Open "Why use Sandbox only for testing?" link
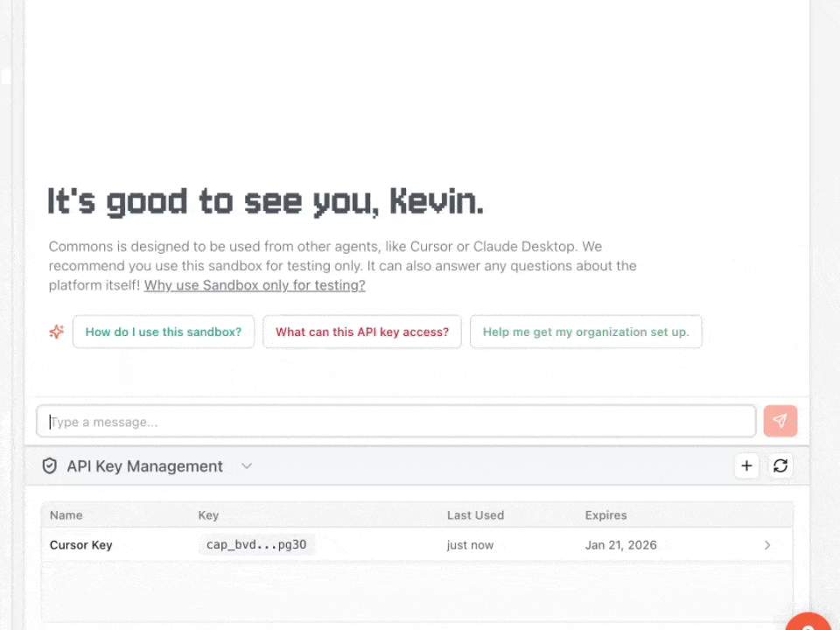Screen dimensions: 840x630 point(255,285)
